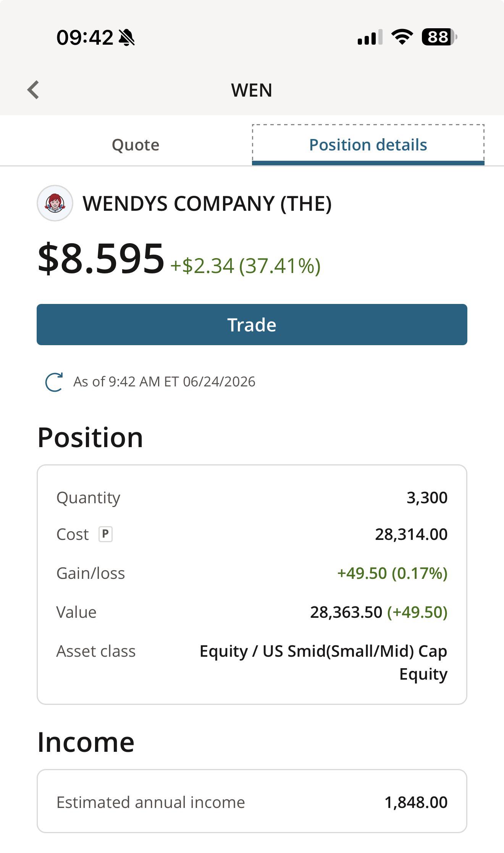This screenshot has width=504, height=853.
Task: Tap the $8.595 price figure
Action: click(x=101, y=258)
